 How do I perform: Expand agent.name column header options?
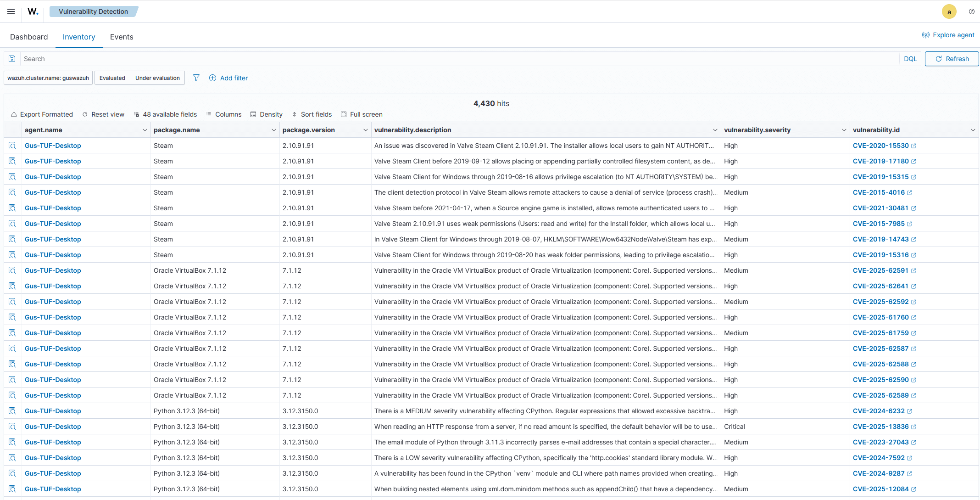[145, 130]
